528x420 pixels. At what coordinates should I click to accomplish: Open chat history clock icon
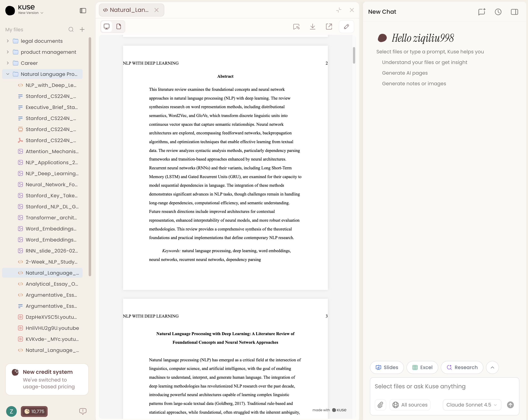498,12
